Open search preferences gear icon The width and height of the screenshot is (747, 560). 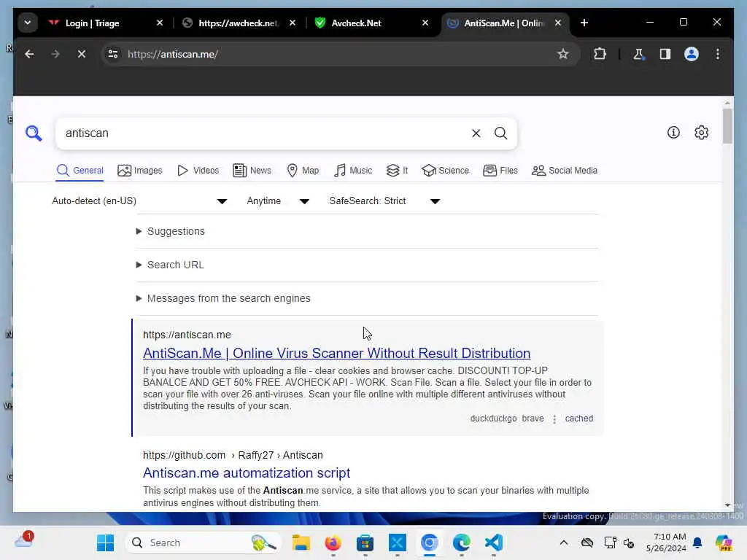(x=701, y=133)
